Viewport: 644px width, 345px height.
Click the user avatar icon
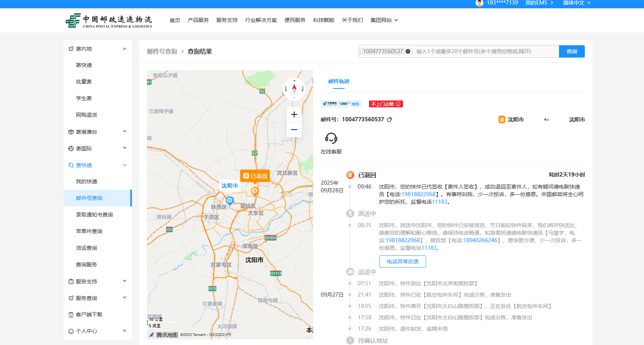479,3
